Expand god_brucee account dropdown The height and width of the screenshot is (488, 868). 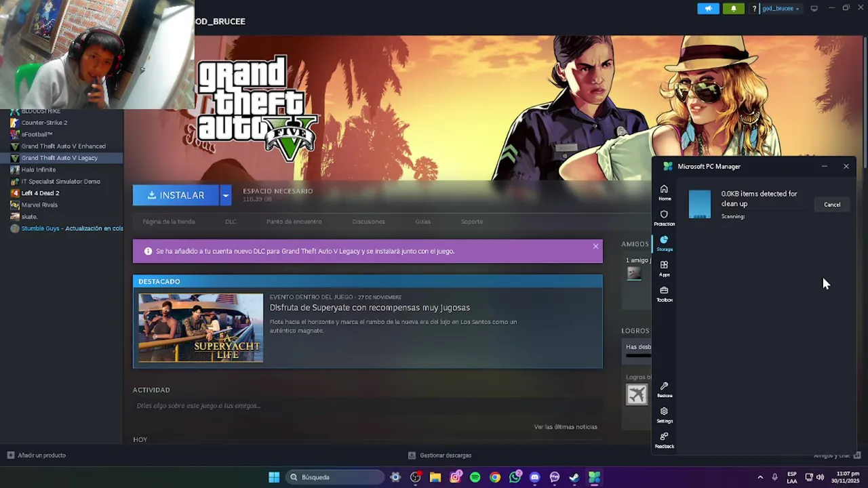coord(781,9)
